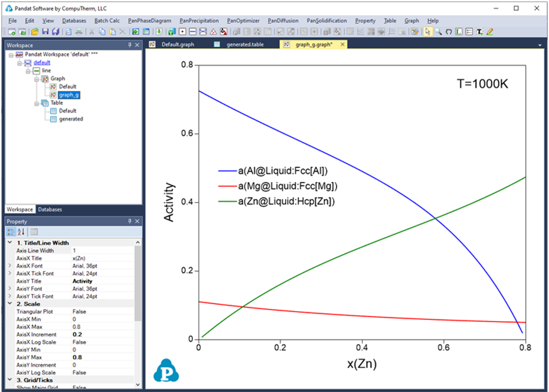The height and width of the screenshot is (392, 549).
Task: Switch Property panel to categorized view
Action: [11, 232]
